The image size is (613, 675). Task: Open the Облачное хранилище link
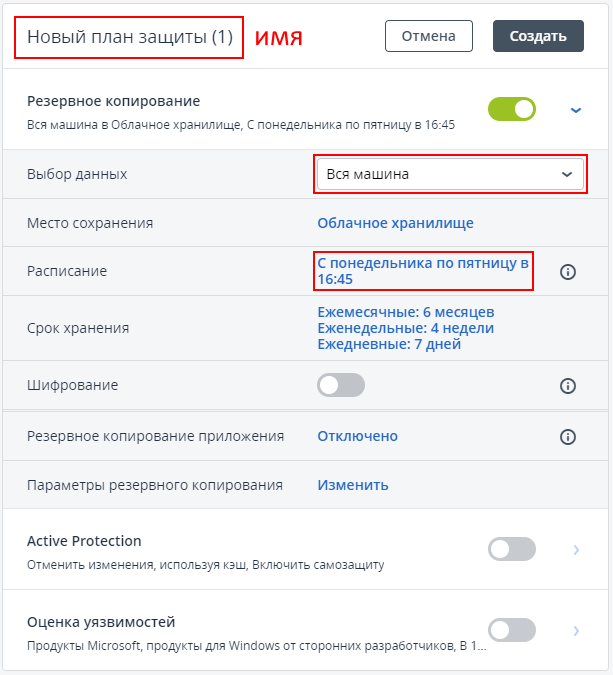tap(395, 223)
